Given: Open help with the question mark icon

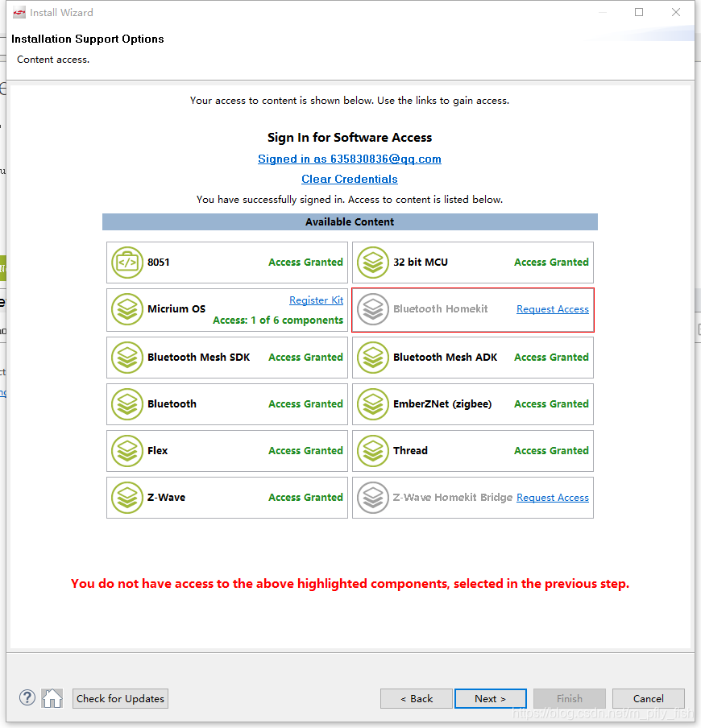Looking at the screenshot, I should point(27,698).
